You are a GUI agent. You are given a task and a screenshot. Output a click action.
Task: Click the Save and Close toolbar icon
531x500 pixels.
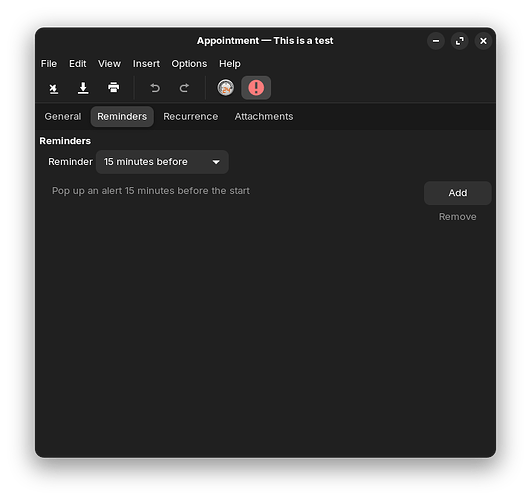pos(53,88)
